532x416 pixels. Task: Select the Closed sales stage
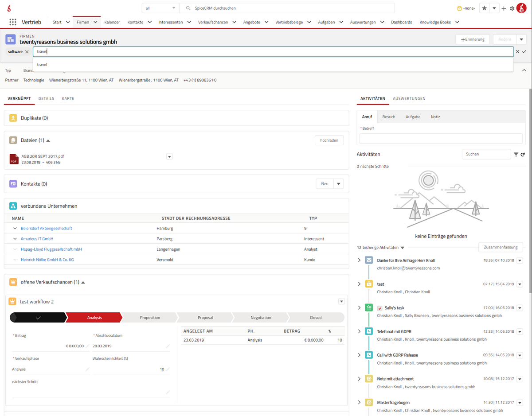coord(316,318)
